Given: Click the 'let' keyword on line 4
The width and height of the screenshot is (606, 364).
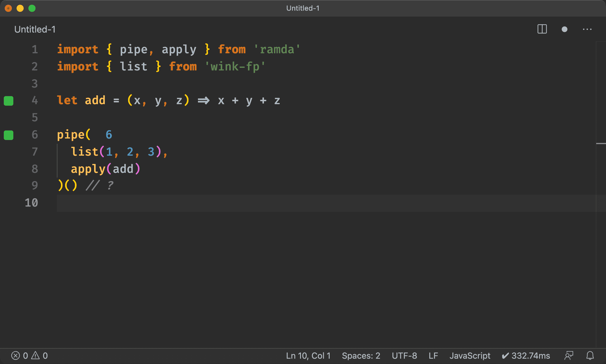Looking at the screenshot, I should [67, 100].
